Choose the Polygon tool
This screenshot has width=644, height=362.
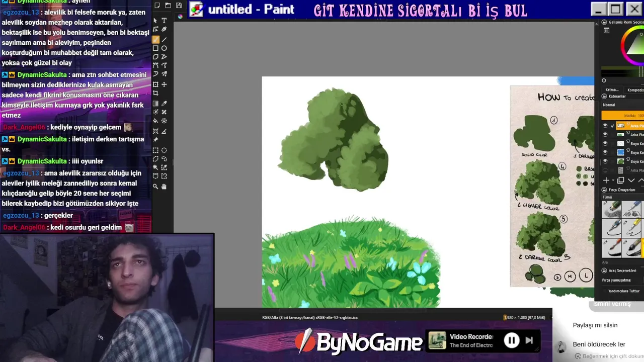155,57
